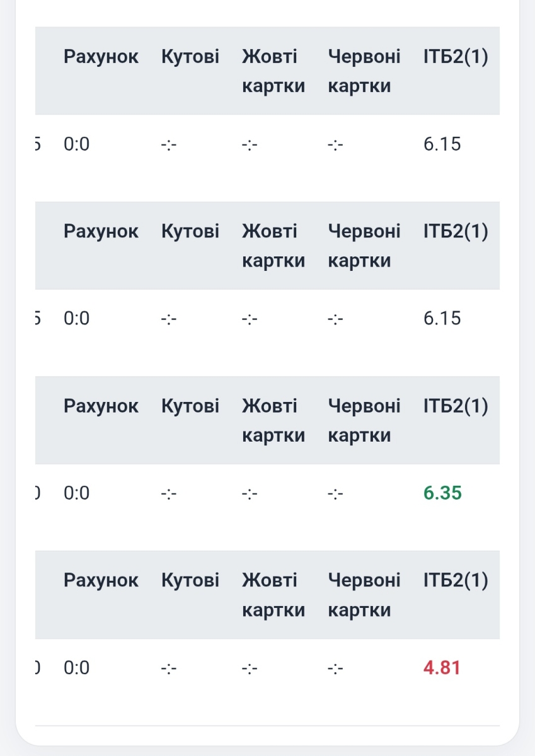The height and width of the screenshot is (756, 535).
Task: Click the 0:0 score in the 4.81 row
Action: click(77, 667)
